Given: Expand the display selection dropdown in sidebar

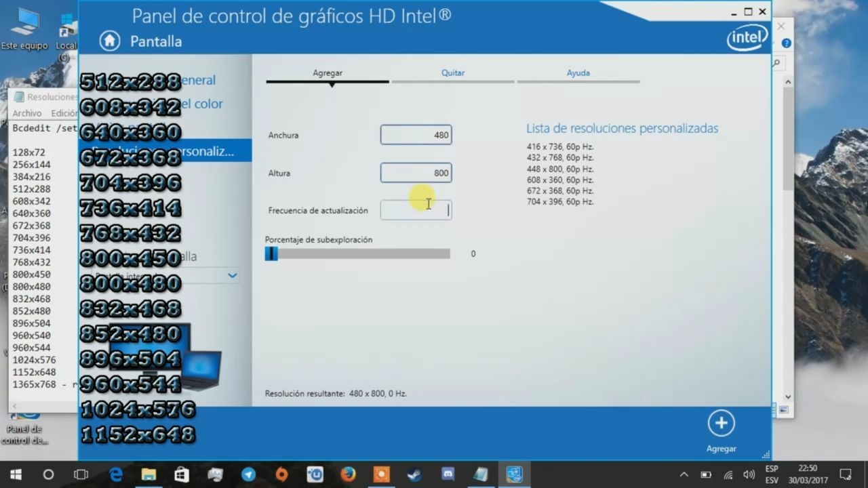Looking at the screenshot, I should click(x=232, y=275).
